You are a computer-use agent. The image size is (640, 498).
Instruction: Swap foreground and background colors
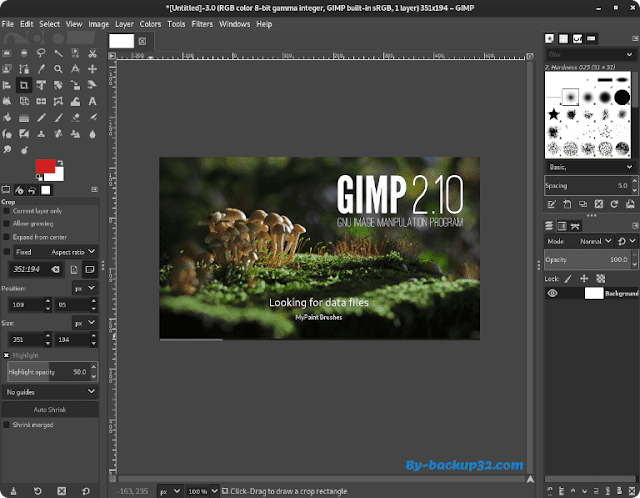(x=60, y=162)
